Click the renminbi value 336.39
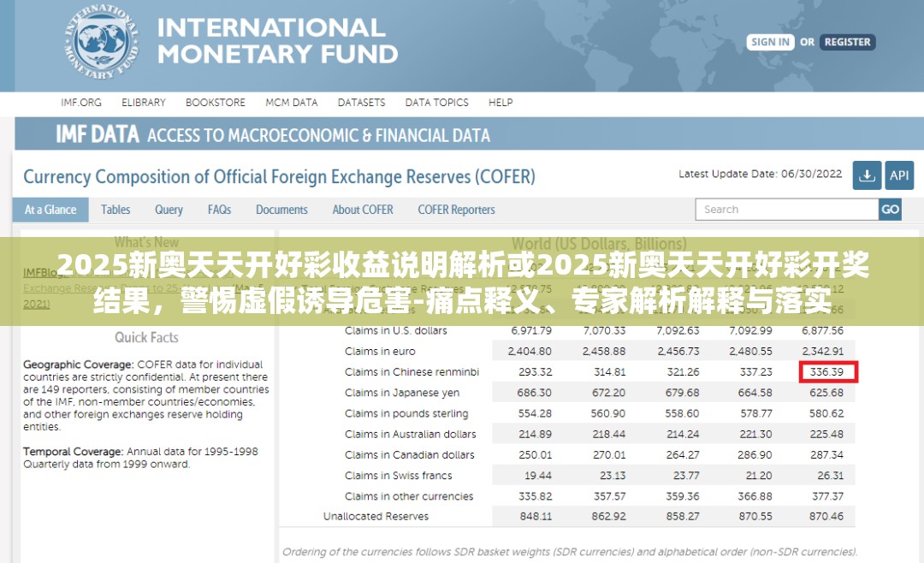Viewport: 924px width, 563px height. [x=826, y=372]
